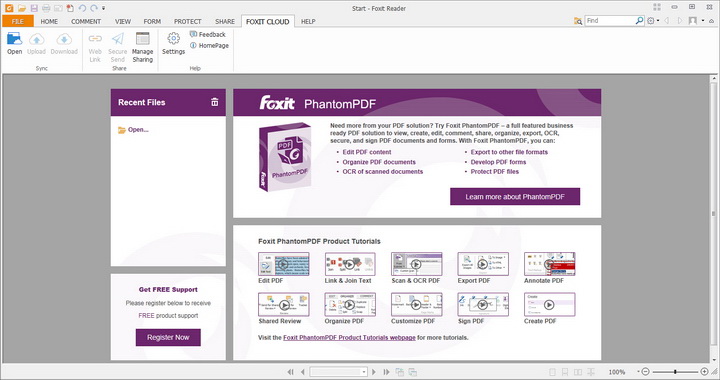This screenshot has width=720, height=380.
Task: Go to first page button in status bar
Action: point(290,372)
